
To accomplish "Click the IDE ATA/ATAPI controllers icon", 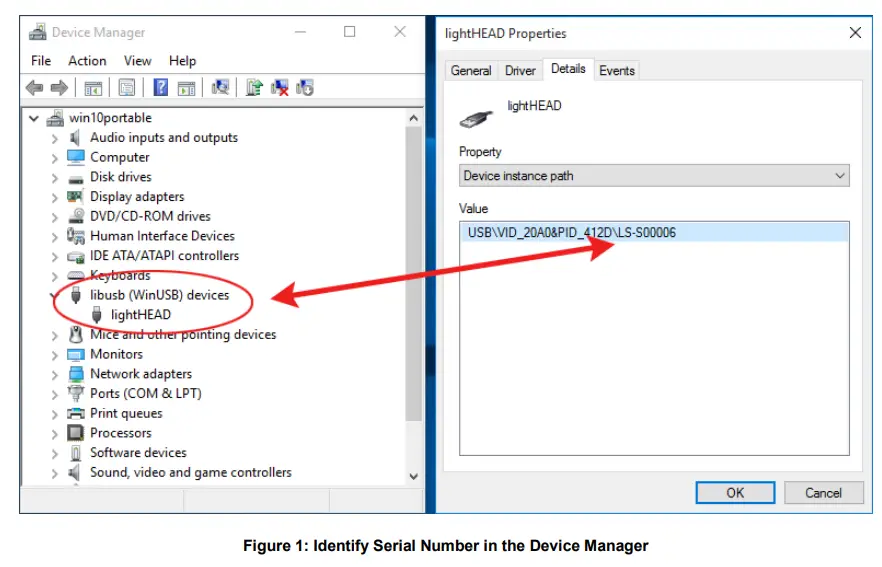I will (x=75, y=256).
